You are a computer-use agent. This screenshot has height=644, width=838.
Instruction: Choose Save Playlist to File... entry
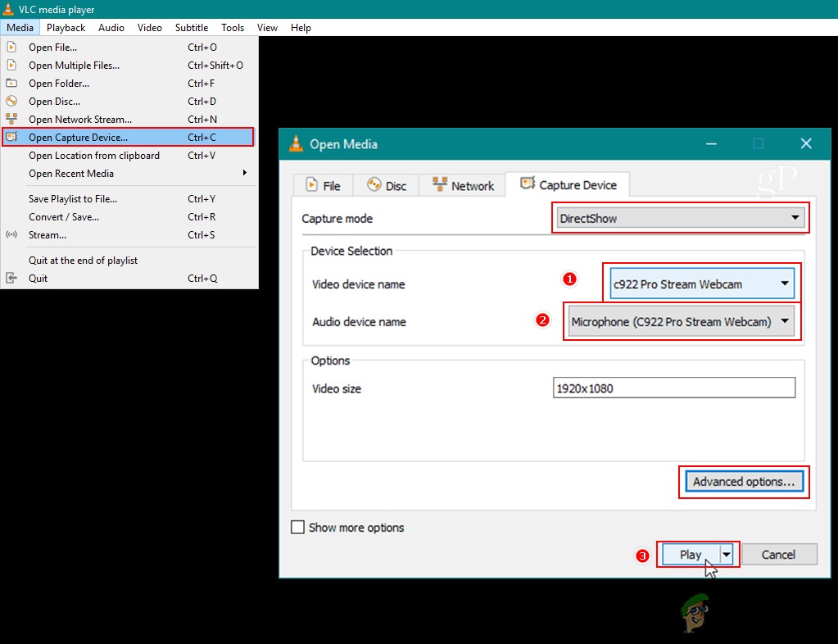pyautogui.click(x=129, y=199)
